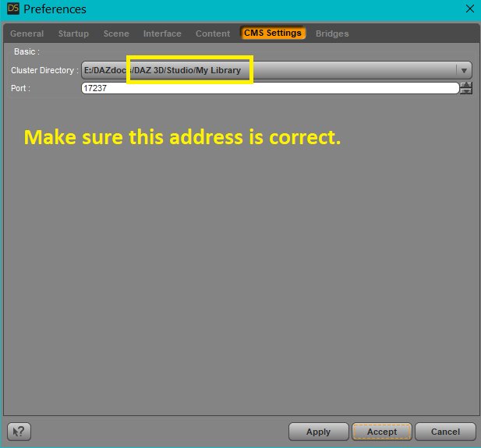
Task: Go to the Content tab
Action: [x=213, y=34]
